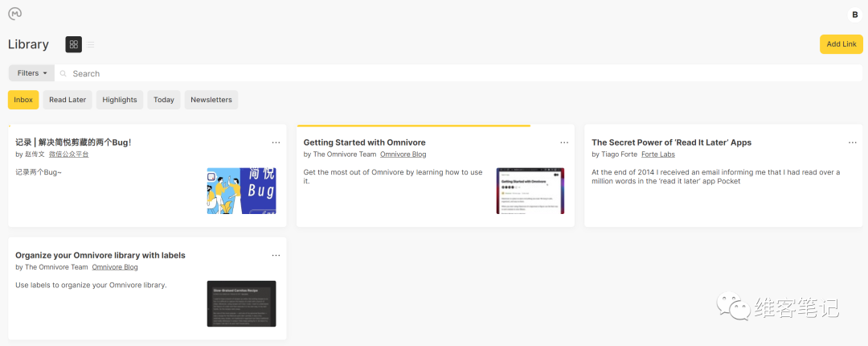Click the Omnivore logo icon

tap(15, 14)
